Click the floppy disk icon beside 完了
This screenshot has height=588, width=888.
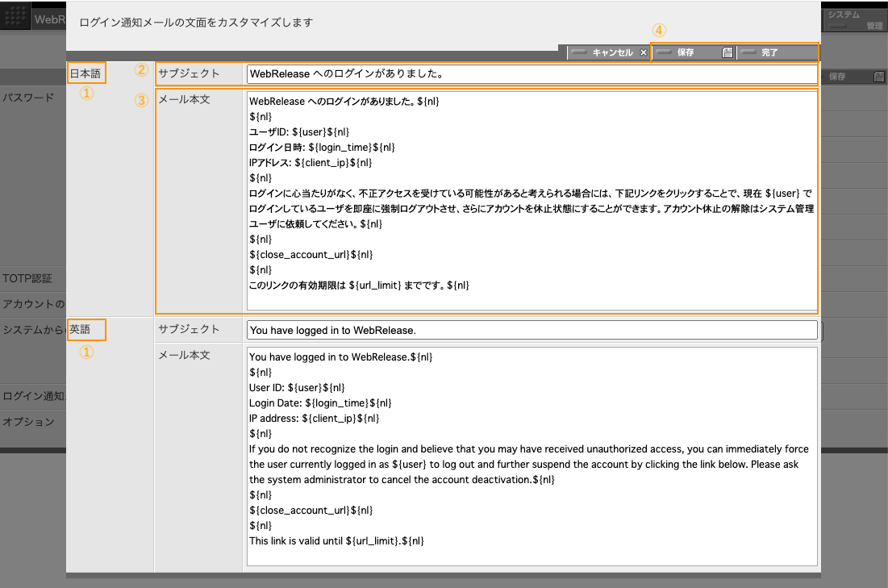click(x=727, y=52)
